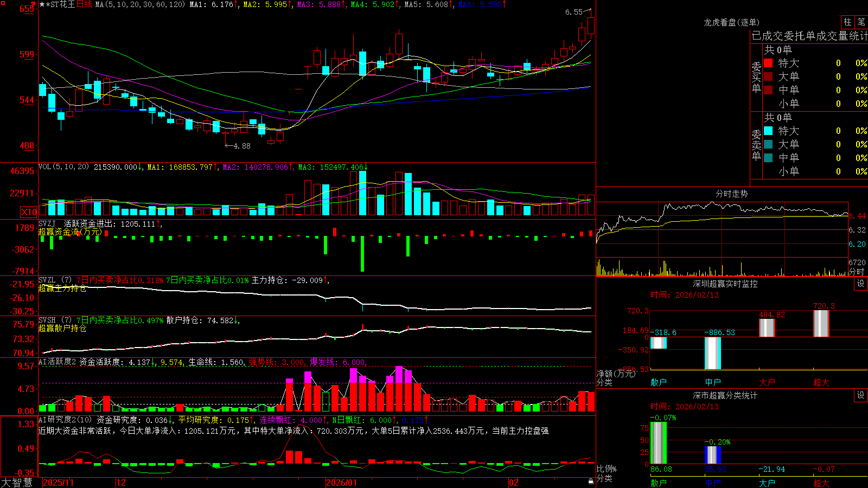Viewport: 868px width, 488px height.
Task: Click dark red 中单 swatch under 委买单
Action: pyautogui.click(x=768, y=90)
